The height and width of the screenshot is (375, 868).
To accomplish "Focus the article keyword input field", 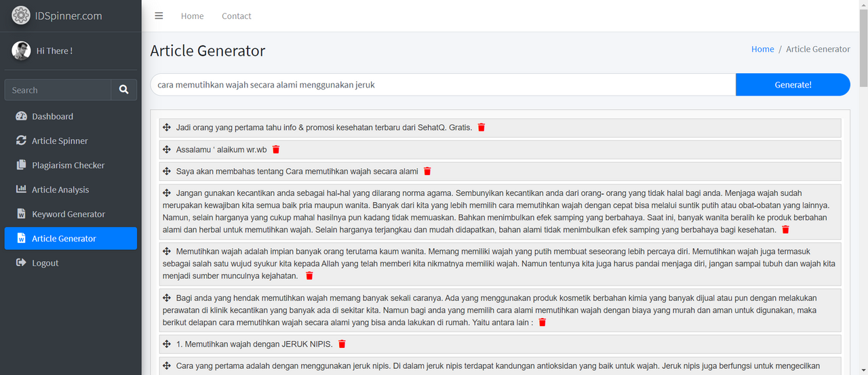I will 443,85.
